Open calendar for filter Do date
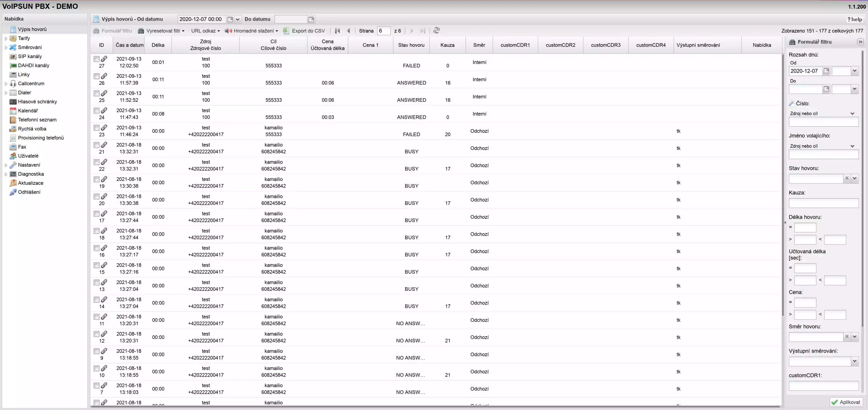 tap(826, 89)
